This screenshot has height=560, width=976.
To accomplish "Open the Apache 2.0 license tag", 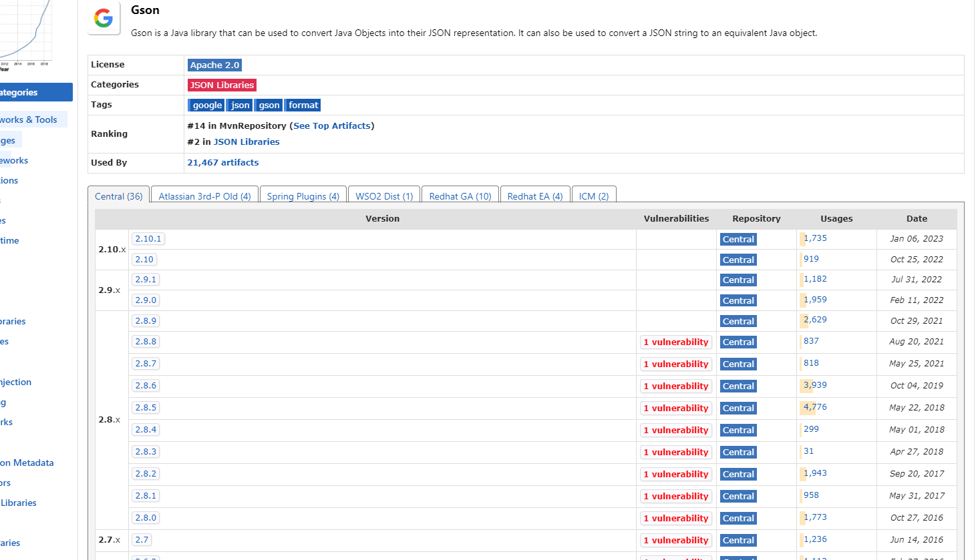I will [214, 65].
